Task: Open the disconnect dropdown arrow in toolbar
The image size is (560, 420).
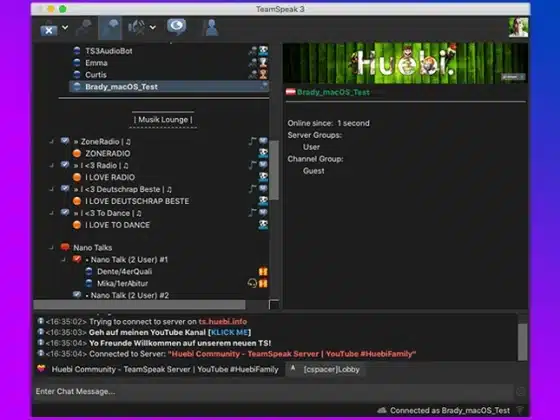Action: [65, 28]
